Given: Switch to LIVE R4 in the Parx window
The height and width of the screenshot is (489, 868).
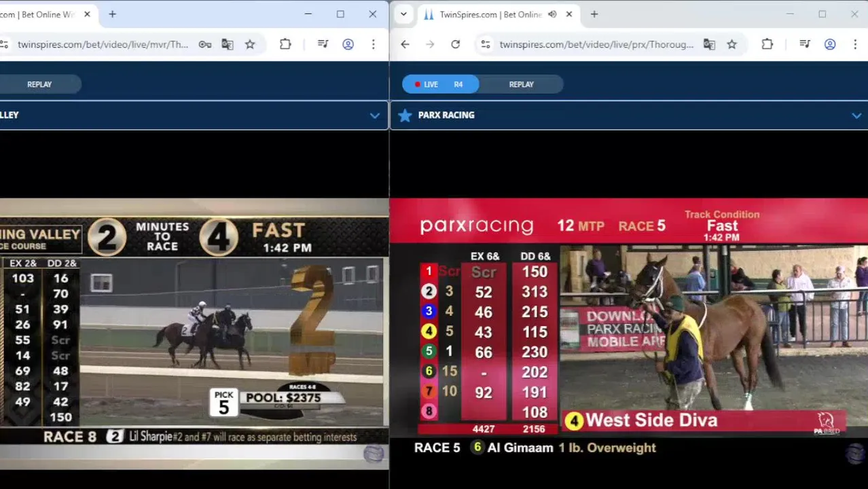Looking at the screenshot, I should (x=440, y=84).
